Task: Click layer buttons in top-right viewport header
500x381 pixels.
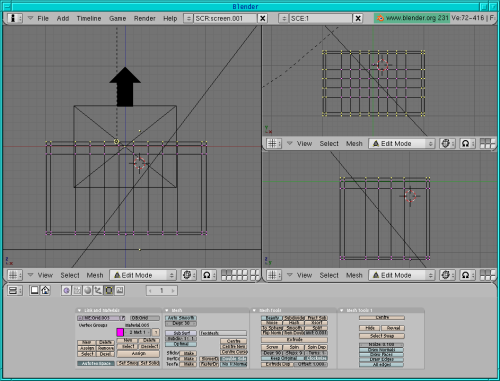Action: pyautogui.click(x=488, y=143)
